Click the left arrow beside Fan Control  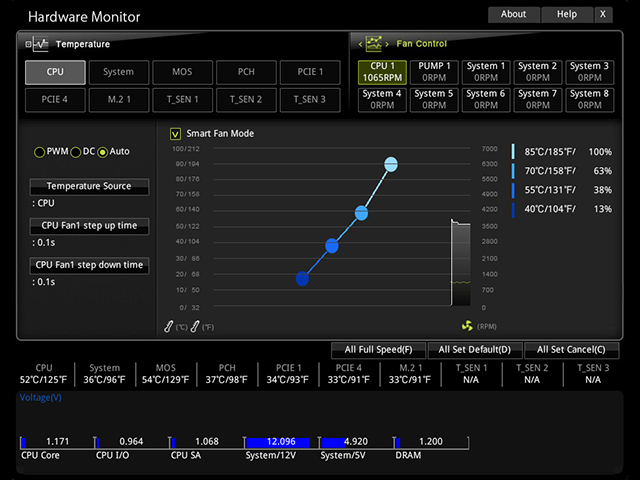(x=360, y=44)
